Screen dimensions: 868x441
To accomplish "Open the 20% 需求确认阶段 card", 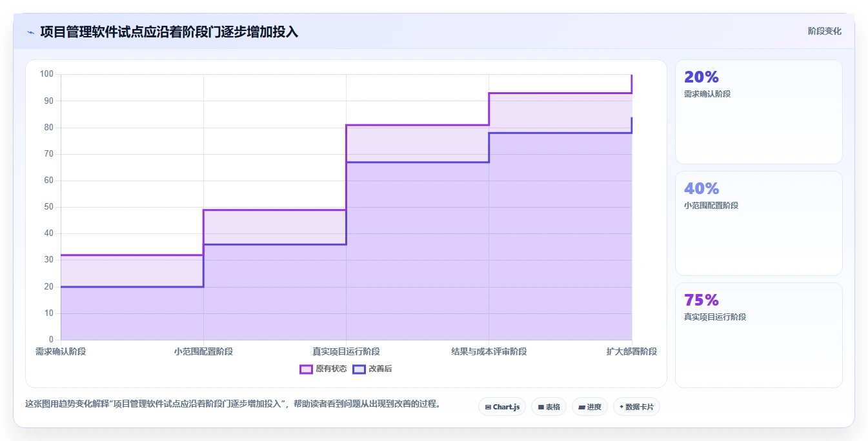I will coord(759,112).
